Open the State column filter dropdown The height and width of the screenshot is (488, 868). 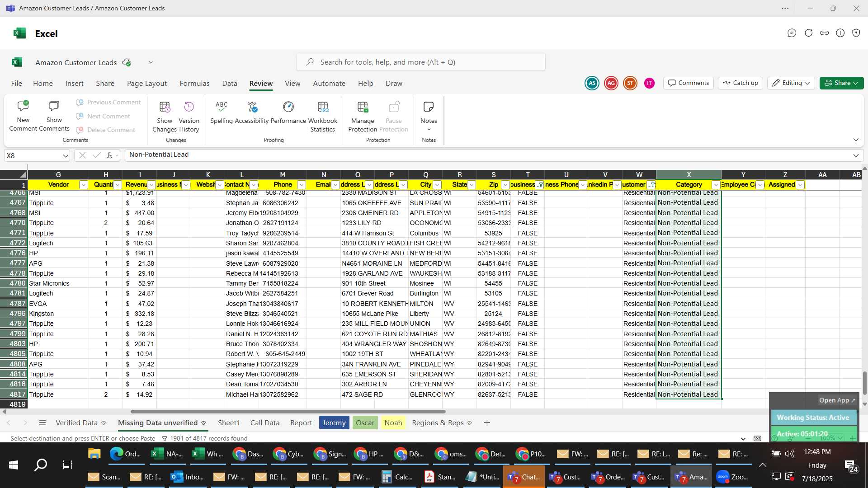(x=472, y=185)
